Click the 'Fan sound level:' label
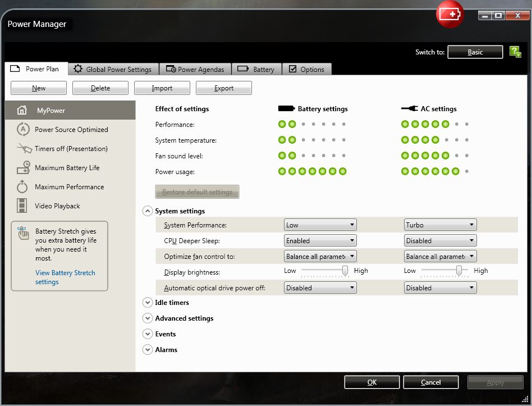 coord(179,156)
